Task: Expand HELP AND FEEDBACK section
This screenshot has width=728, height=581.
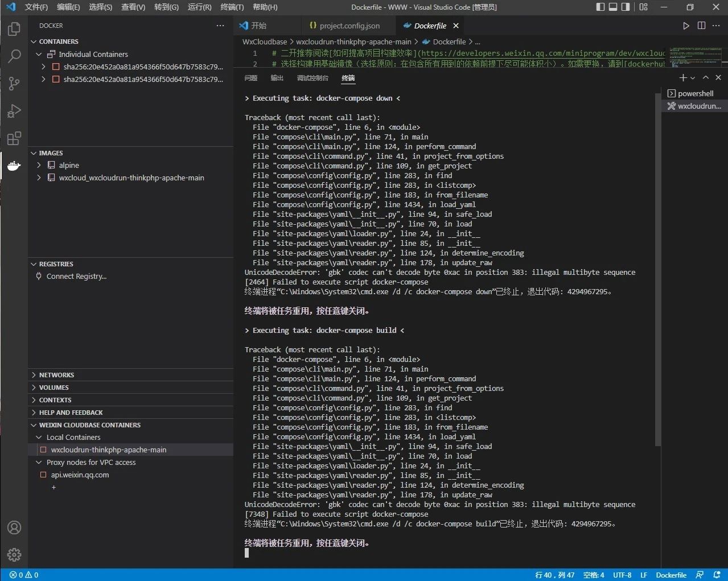Action: coord(34,413)
